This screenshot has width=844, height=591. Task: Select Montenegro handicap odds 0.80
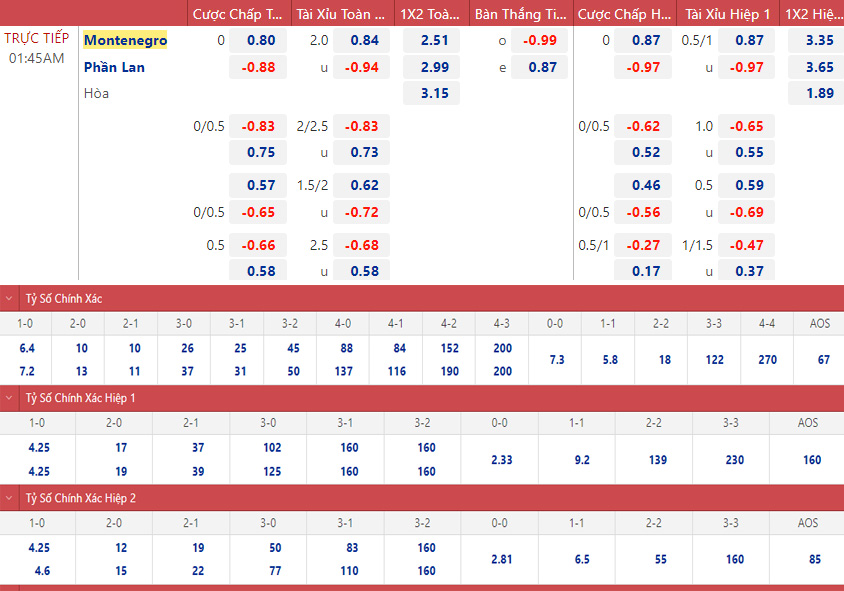click(259, 41)
